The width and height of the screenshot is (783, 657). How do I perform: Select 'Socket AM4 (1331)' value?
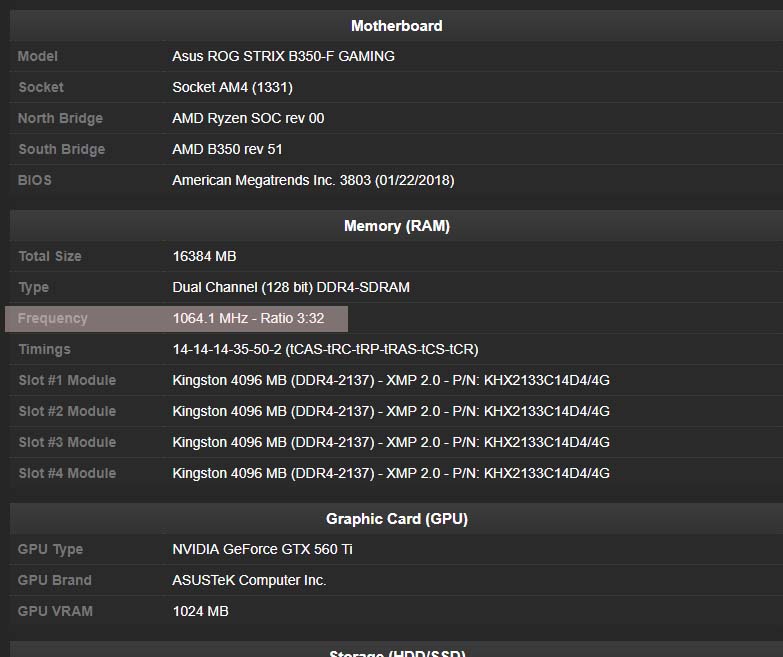[232, 87]
